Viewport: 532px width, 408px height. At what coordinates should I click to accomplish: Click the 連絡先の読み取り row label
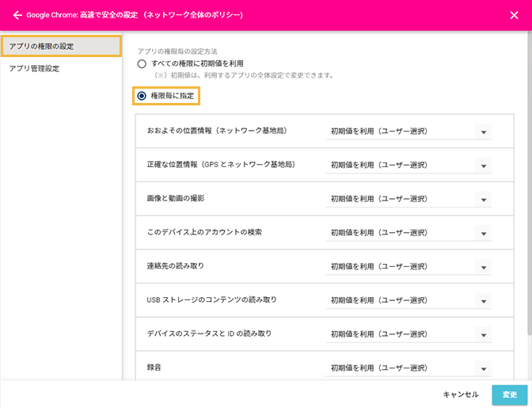(176, 266)
